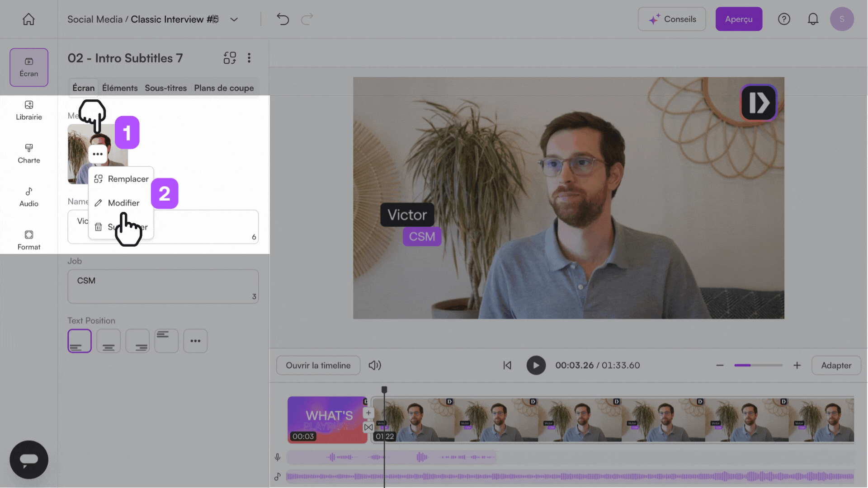Open the notifications bell
868x488 pixels.
(x=812, y=19)
